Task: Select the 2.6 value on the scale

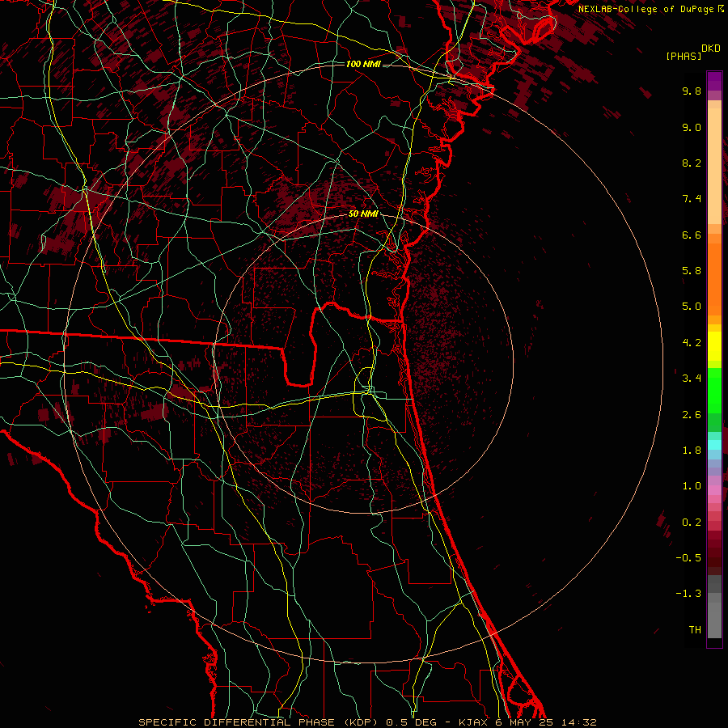Action: (692, 415)
